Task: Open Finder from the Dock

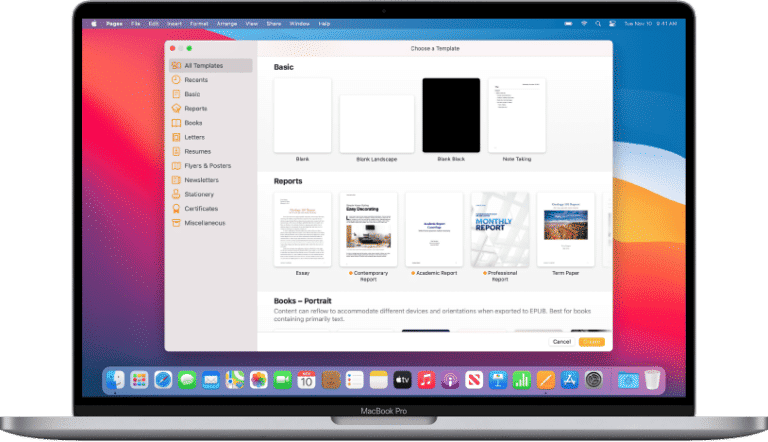Action: (x=116, y=380)
